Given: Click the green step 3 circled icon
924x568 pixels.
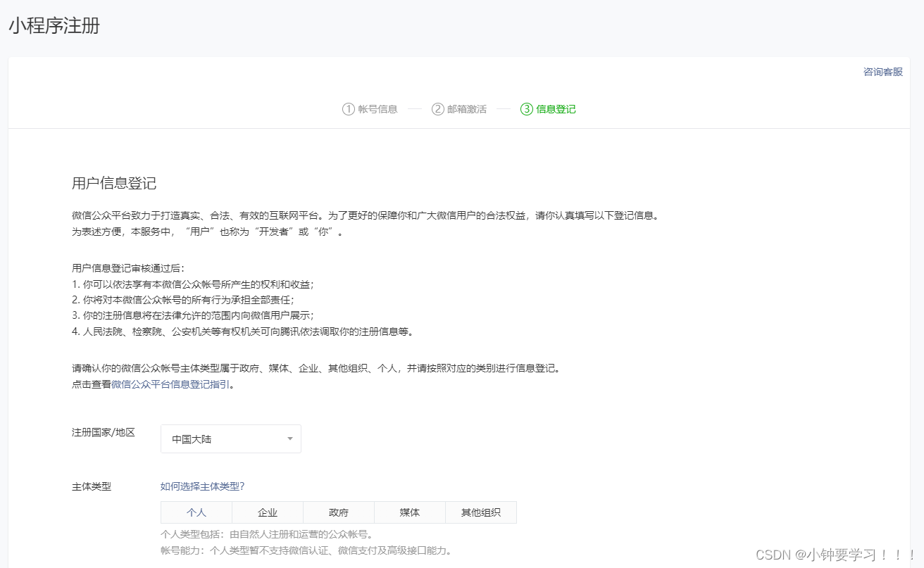Looking at the screenshot, I should tap(526, 109).
